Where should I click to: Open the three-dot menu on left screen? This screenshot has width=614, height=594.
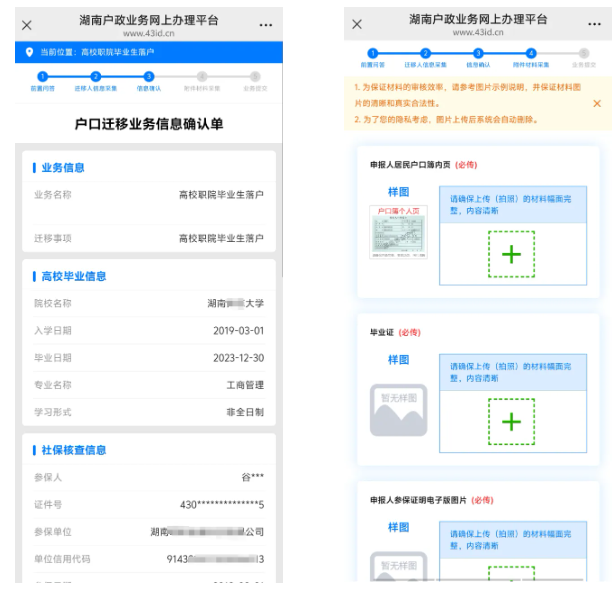tap(265, 25)
